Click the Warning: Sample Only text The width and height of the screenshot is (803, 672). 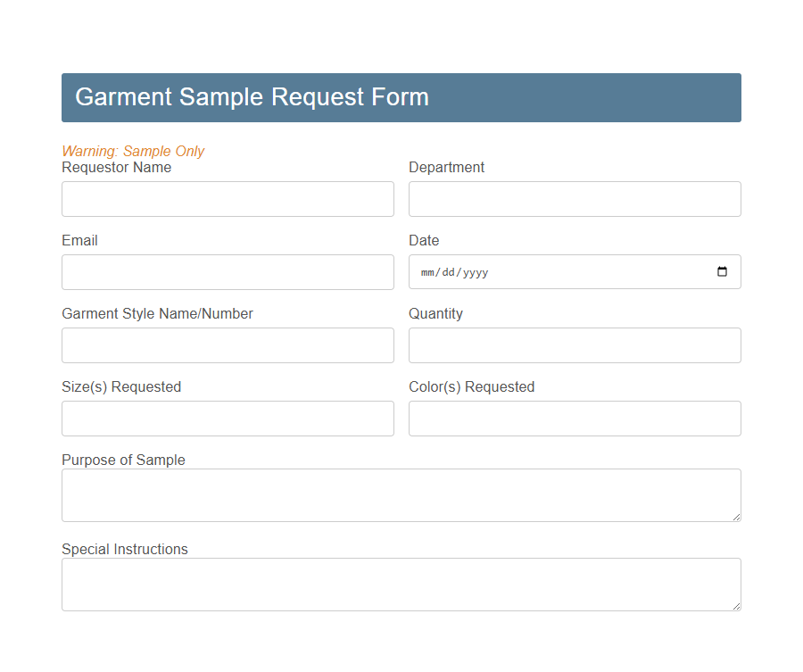click(x=133, y=151)
